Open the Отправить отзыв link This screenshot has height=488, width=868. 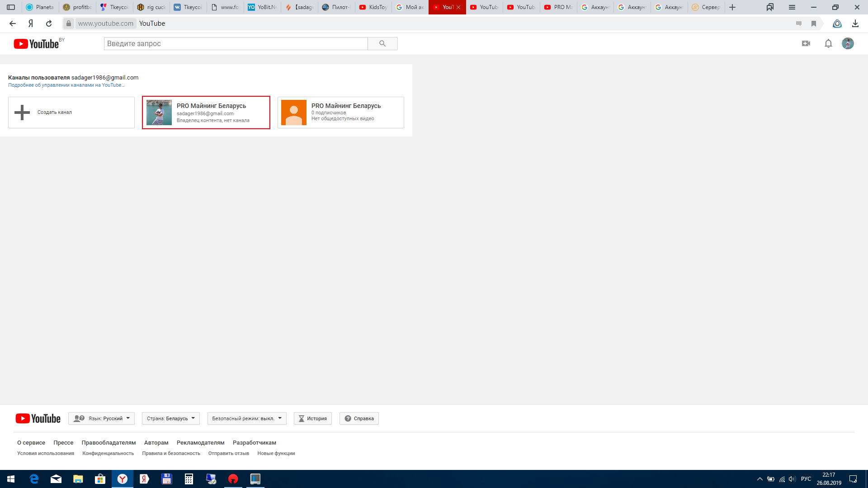coord(229,454)
